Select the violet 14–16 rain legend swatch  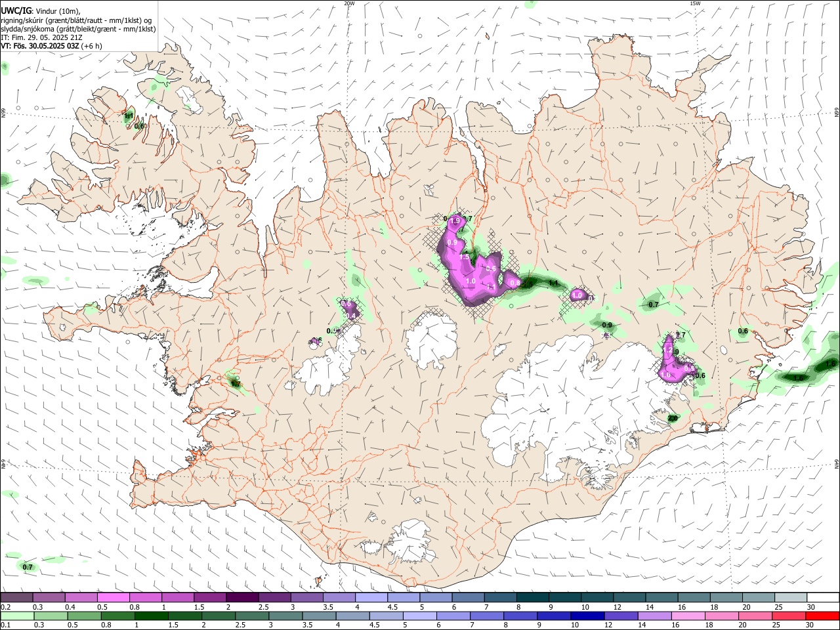coord(654,616)
